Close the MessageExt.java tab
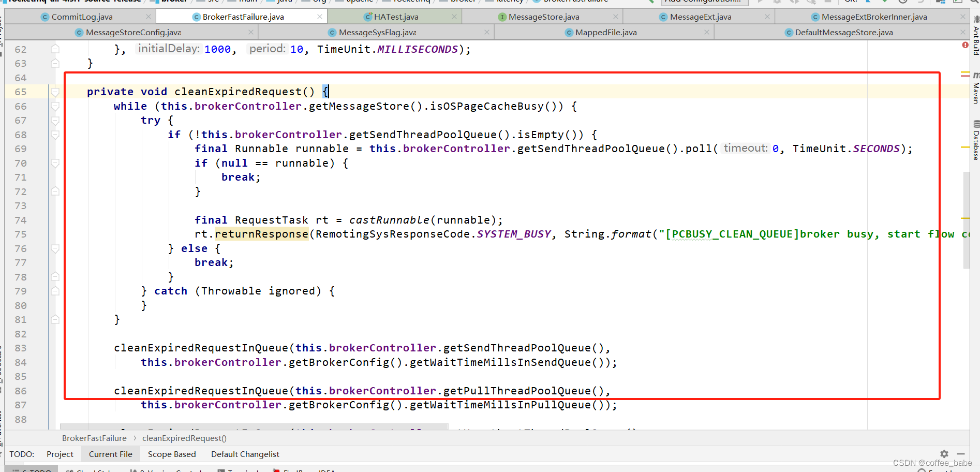 (767, 17)
